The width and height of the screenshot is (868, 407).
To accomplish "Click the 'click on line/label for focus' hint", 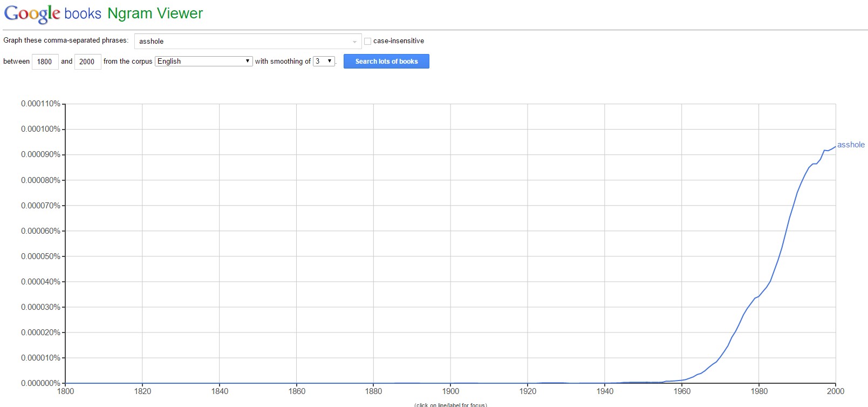I will (x=450, y=405).
